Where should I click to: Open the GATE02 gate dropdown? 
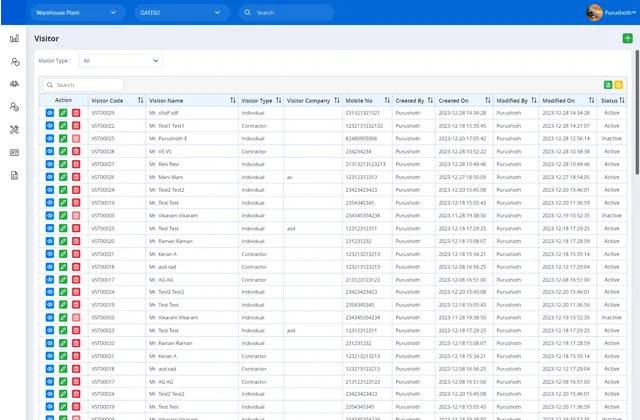(178, 13)
